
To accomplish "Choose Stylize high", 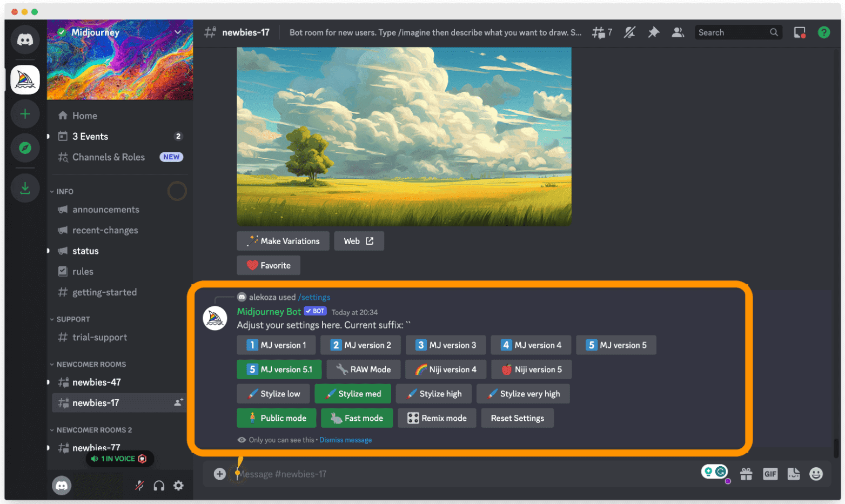I will point(434,394).
